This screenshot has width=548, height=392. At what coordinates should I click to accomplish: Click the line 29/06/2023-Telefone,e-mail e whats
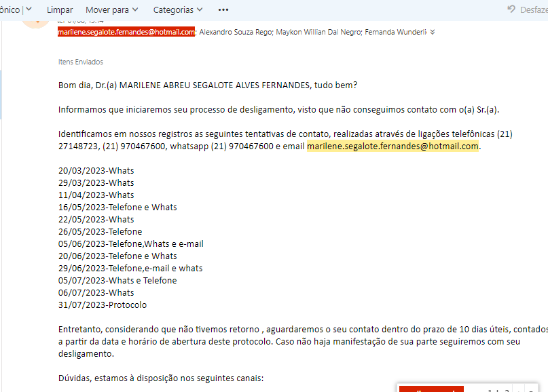point(130,269)
